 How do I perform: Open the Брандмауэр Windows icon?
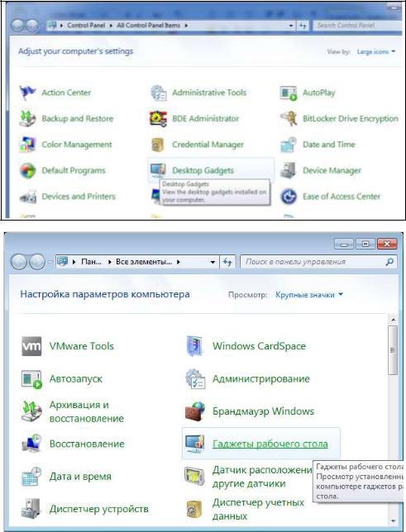coord(195,411)
